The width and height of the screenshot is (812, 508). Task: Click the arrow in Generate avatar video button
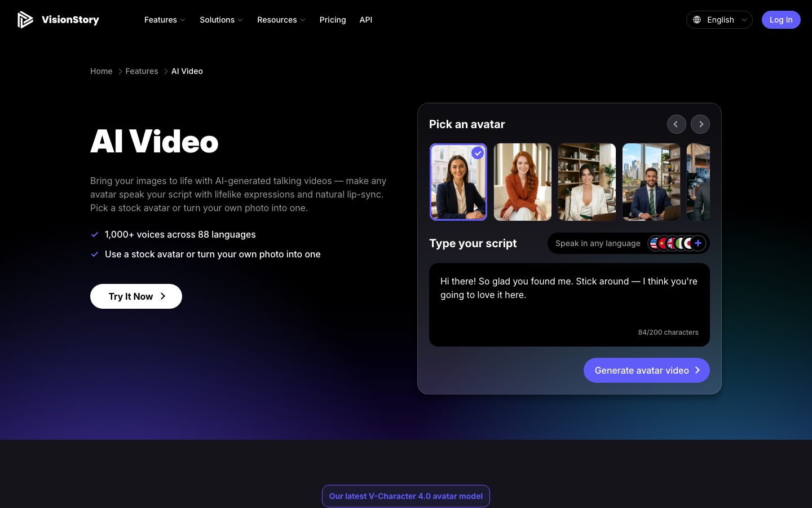(x=698, y=370)
